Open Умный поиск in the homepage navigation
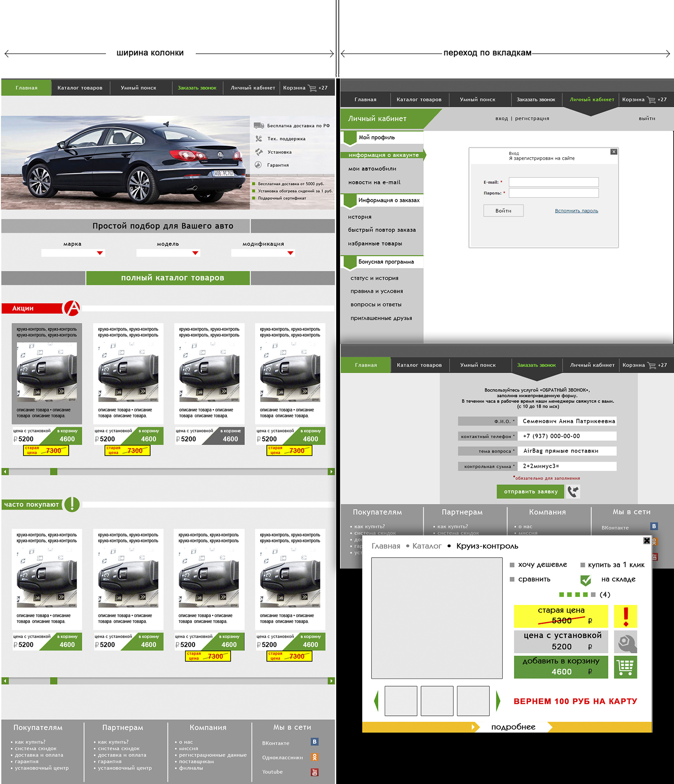This screenshot has height=784, width=674. [x=138, y=88]
